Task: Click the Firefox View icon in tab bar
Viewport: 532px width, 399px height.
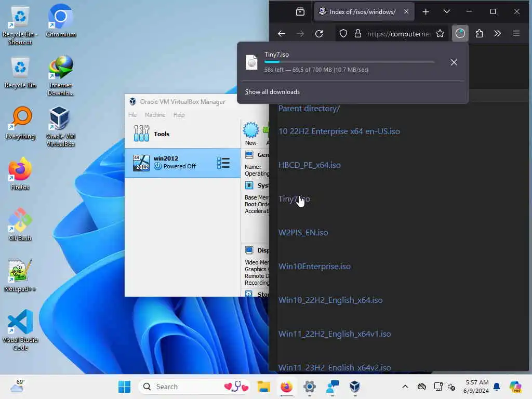Action: [x=300, y=12]
